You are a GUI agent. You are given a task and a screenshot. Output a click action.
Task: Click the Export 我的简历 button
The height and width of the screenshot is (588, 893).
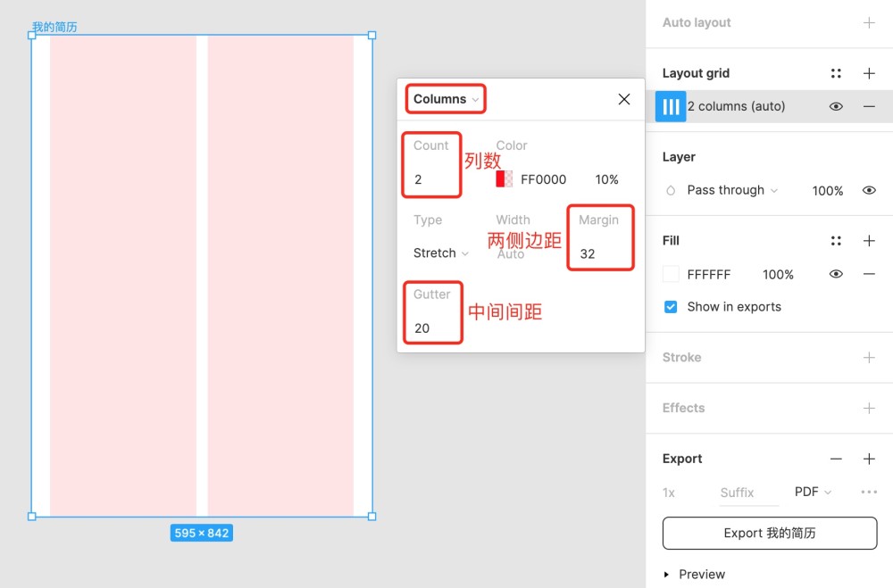[x=770, y=533]
